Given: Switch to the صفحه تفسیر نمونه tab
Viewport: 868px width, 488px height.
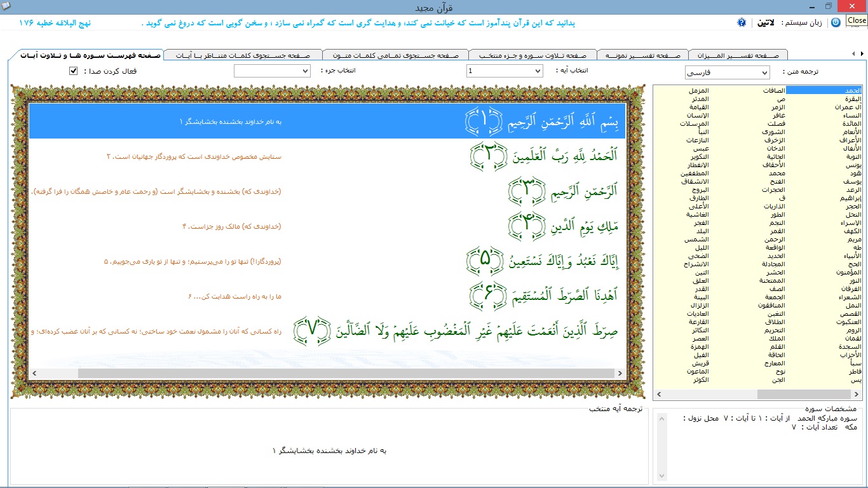Looking at the screenshot, I should (x=641, y=55).
